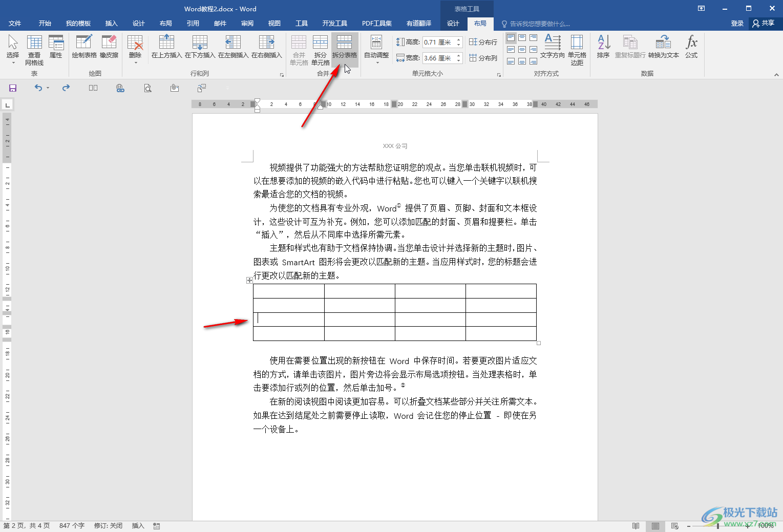Switch to Print Layout view in status bar
Image resolution: width=783 pixels, height=532 pixels.
point(655,526)
